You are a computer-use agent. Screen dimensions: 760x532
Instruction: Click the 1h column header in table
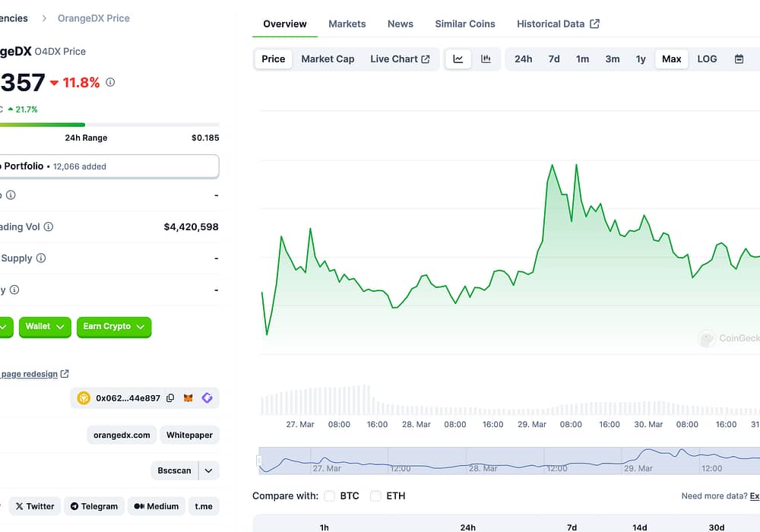click(x=325, y=527)
